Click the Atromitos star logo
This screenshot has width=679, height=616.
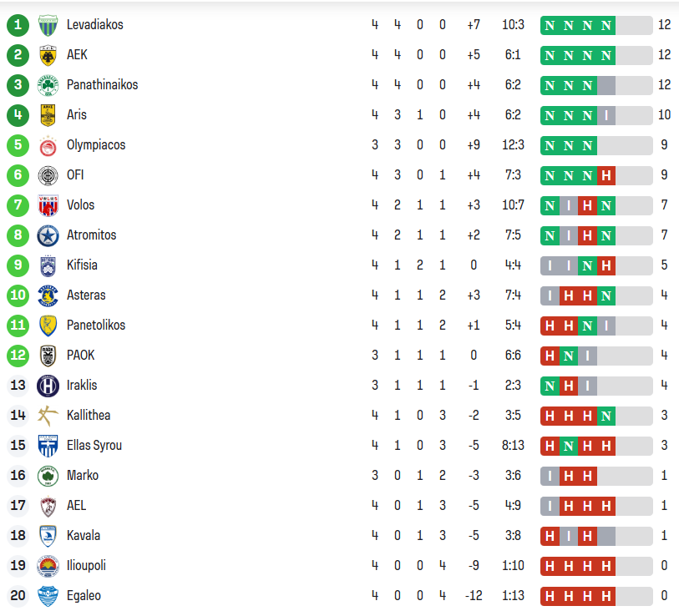[48, 235]
